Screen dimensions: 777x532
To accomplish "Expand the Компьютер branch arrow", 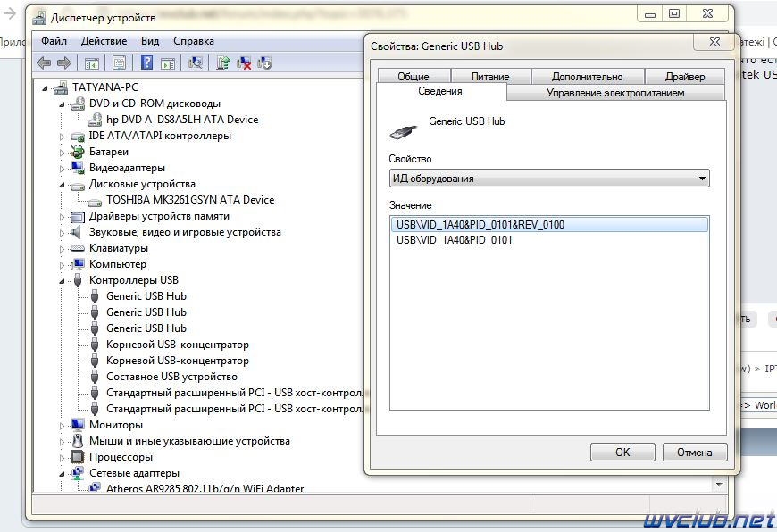I will [x=62, y=265].
